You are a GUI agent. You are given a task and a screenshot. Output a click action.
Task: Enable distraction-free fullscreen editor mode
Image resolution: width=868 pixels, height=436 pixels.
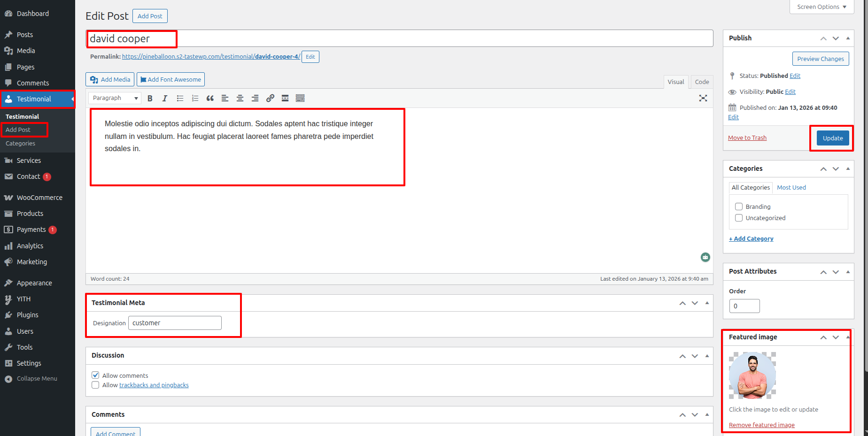pos(703,98)
